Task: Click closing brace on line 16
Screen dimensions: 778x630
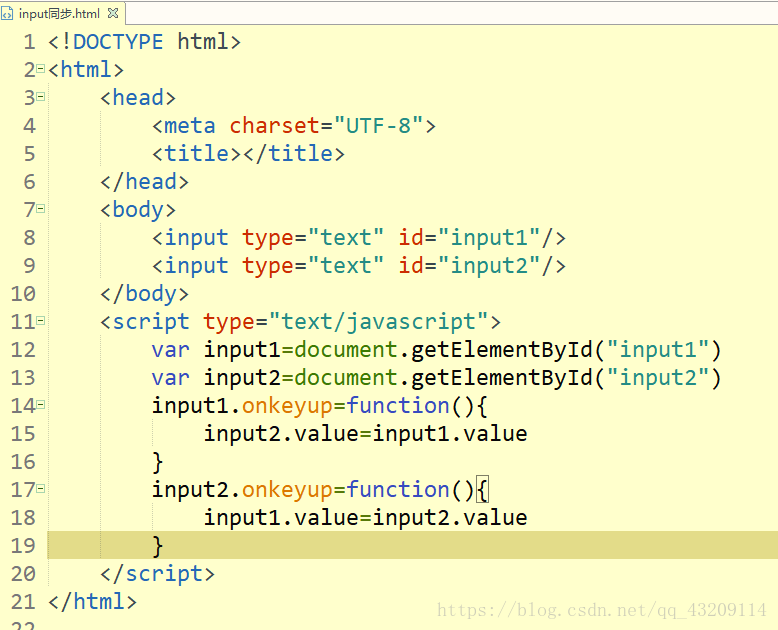Action: (x=158, y=462)
